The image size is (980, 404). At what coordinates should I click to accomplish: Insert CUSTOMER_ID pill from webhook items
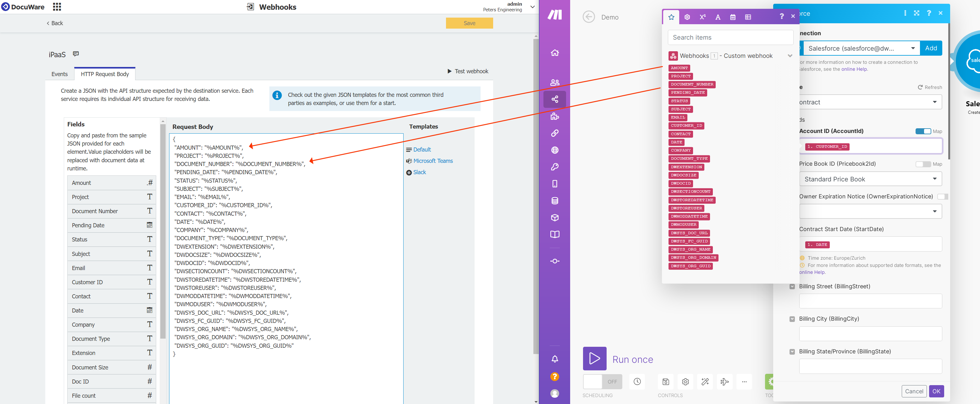[687, 125]
